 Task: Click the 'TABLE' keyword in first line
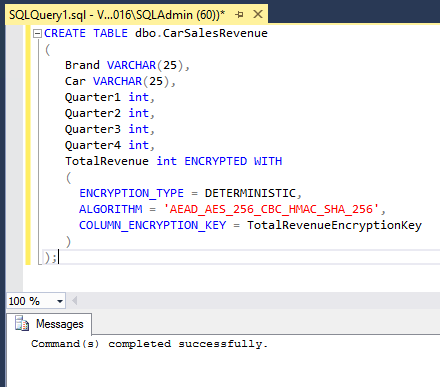point(110,33)
